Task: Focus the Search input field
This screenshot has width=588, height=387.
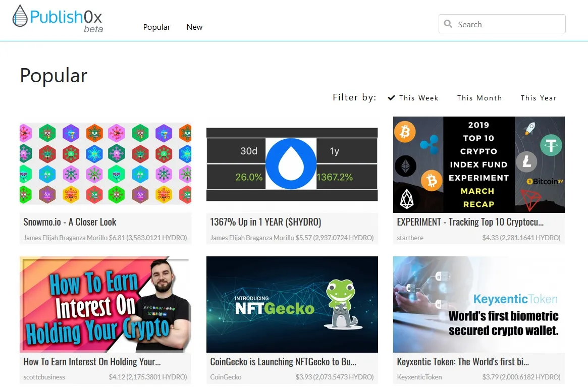Action: (x=502, y=24)
